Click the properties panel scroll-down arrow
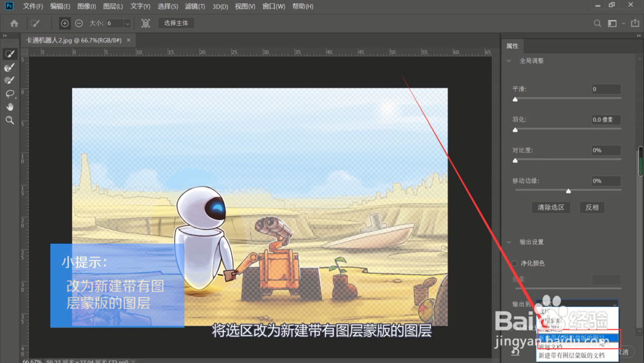Image resolution: width=644 pixels, height=363 pixels. point(640,331)
